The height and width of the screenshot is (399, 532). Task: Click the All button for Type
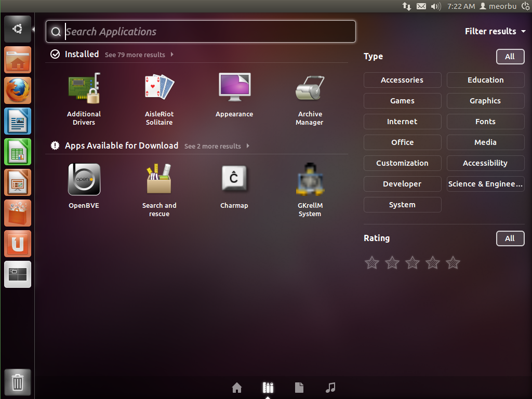510,57
